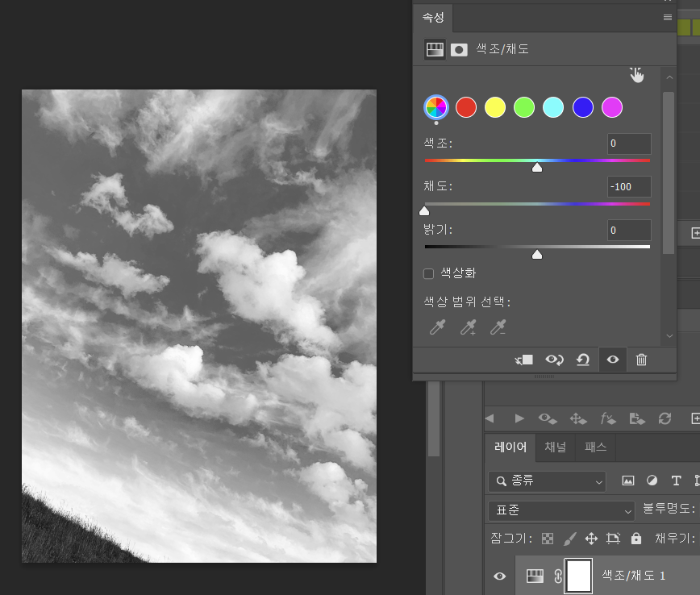This screenshot has width=700, height=595.
Task: Switch to the 채널 tab
Action: coord(555,447)
